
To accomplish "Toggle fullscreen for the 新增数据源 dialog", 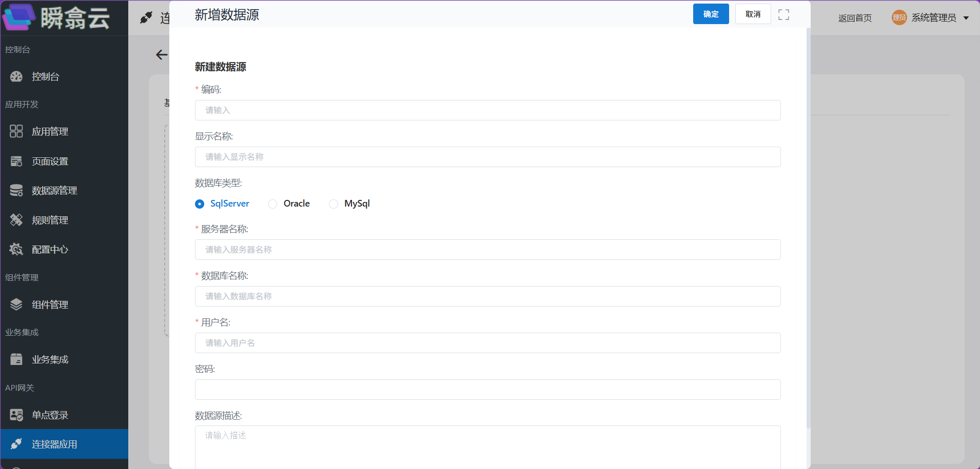I will [783, 14].
